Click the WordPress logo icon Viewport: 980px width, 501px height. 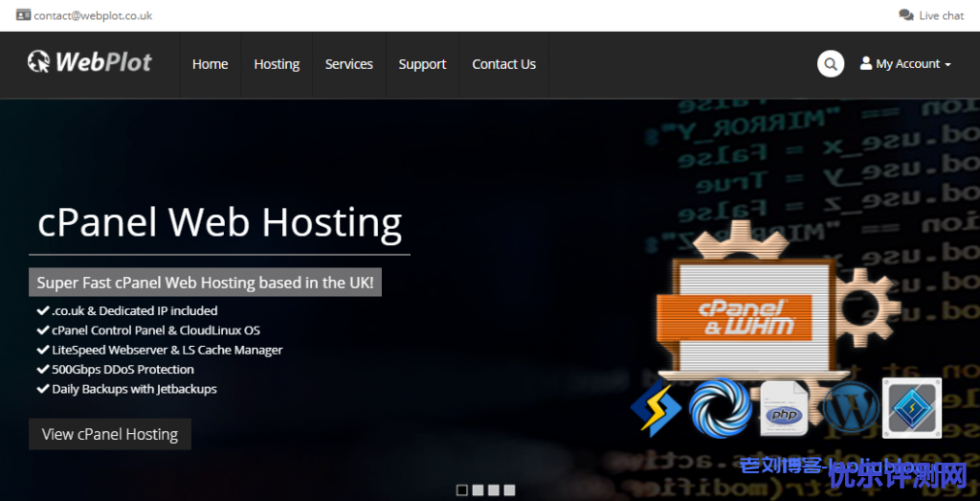pos(849,408)
